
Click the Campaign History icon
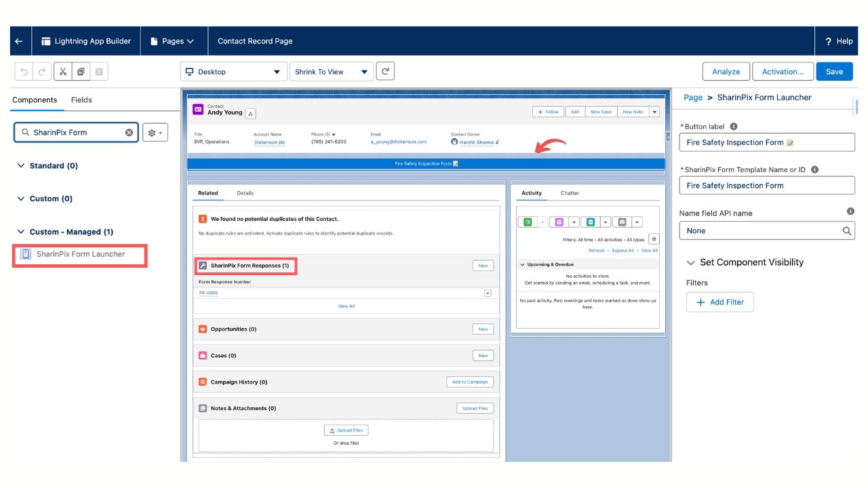[x=203, y=382]
